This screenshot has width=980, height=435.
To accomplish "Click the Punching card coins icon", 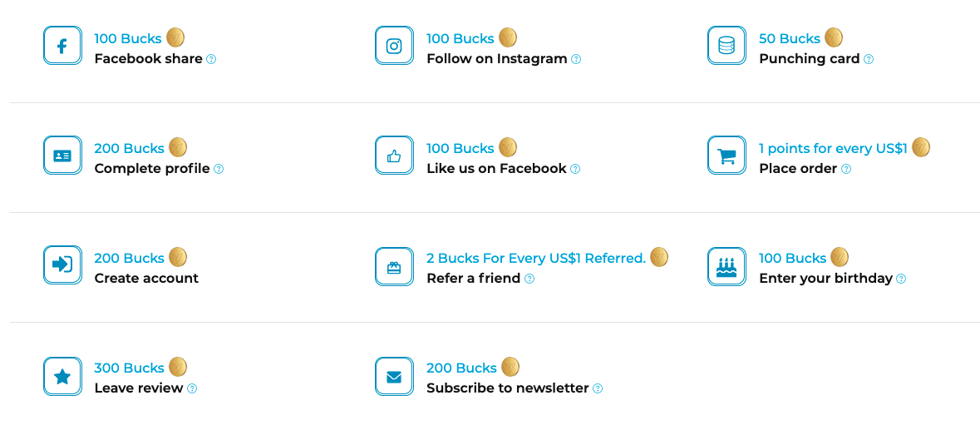I will click(x=726, y=46).
